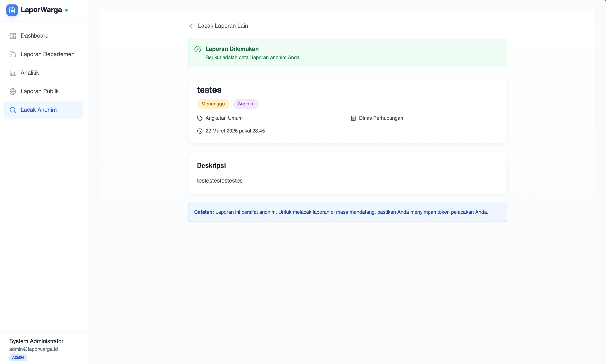Click the back arrow beside Lacak Laporan Lain

coord(191,25)
